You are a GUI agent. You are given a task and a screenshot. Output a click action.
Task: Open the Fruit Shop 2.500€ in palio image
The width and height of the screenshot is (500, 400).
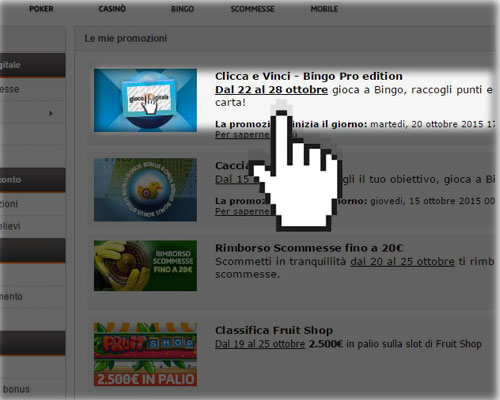click(x=145, y=354)
